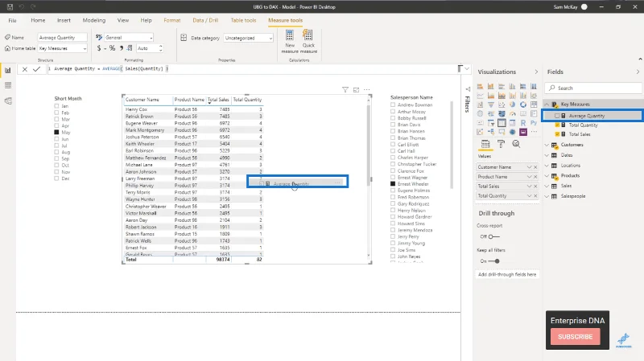Click Add drill-through fields here well
This screenshot has width=644, height=361.
click(507, 274)
